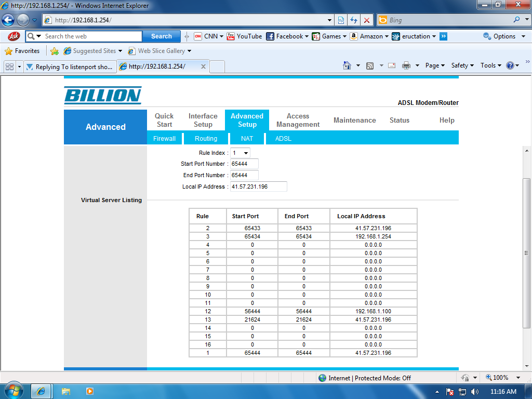Click the Facebook toolbar icon
The image size is (532, 399).
point(270,36)
